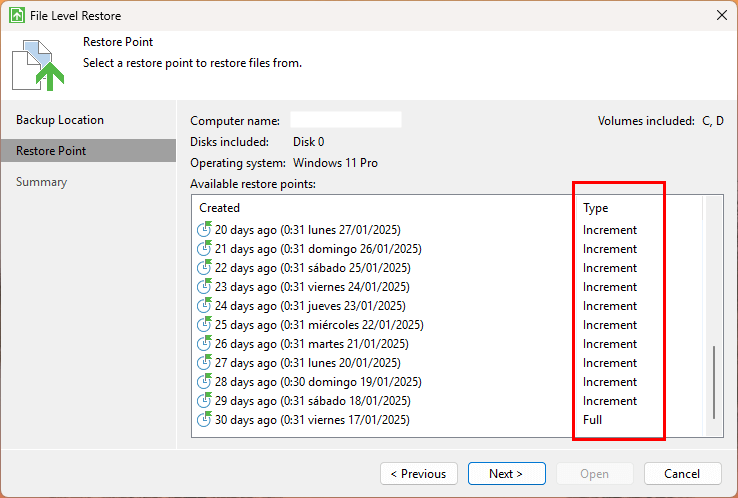Click the icon of the 30 days ago full backup

pos(205,420)
